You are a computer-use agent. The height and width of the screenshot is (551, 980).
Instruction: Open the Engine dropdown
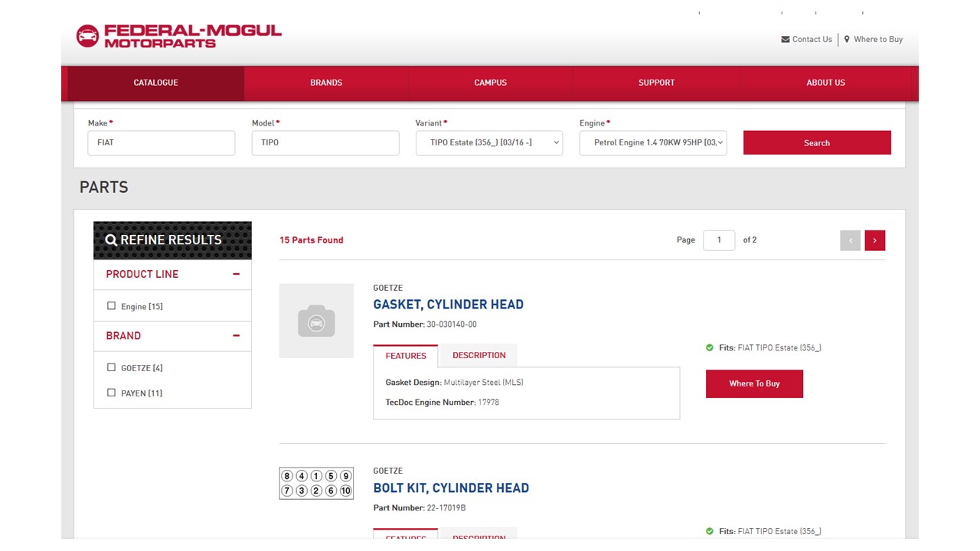click(x=652, y=143)
